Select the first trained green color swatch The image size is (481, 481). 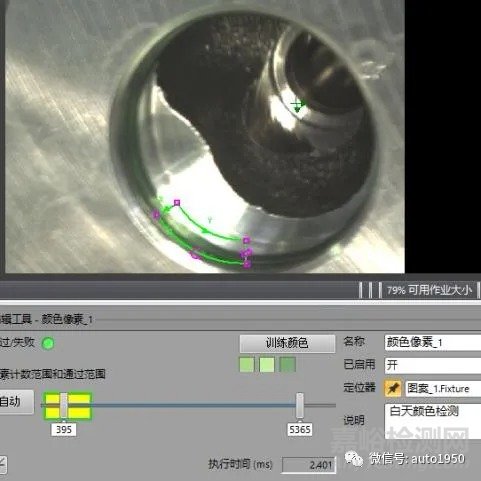[247, 365]
